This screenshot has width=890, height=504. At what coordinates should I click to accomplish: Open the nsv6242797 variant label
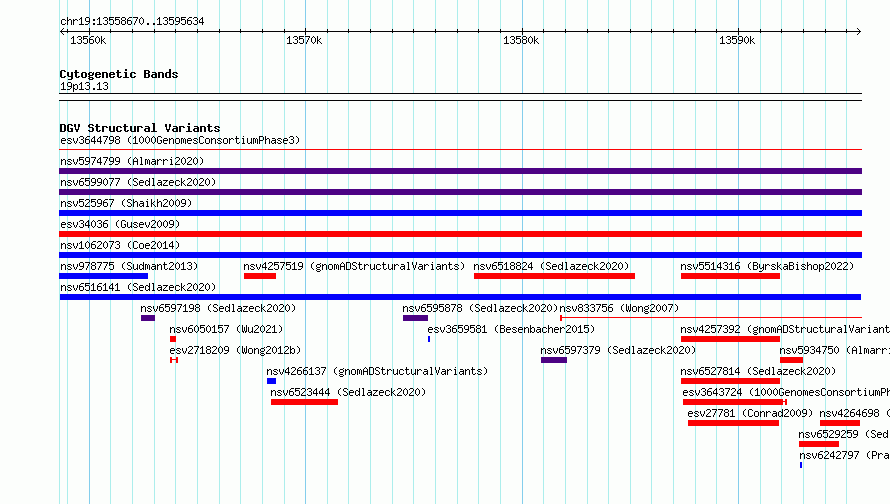[844, 455]
